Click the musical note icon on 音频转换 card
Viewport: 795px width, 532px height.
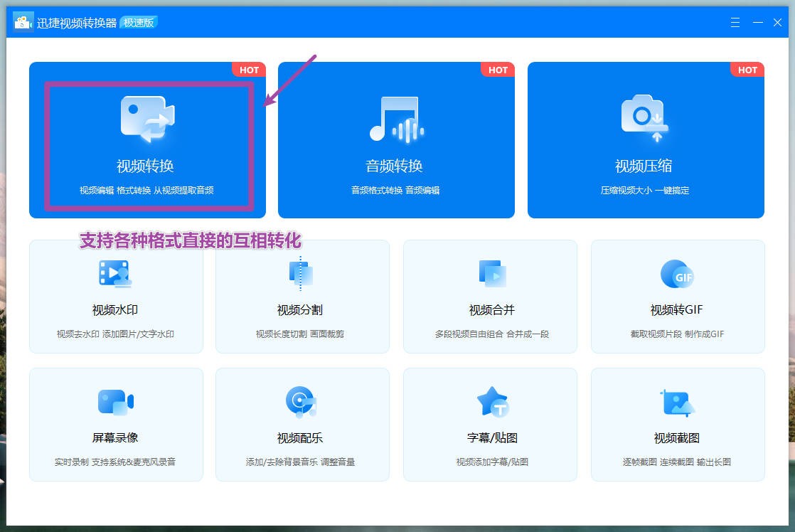(396, 121)
